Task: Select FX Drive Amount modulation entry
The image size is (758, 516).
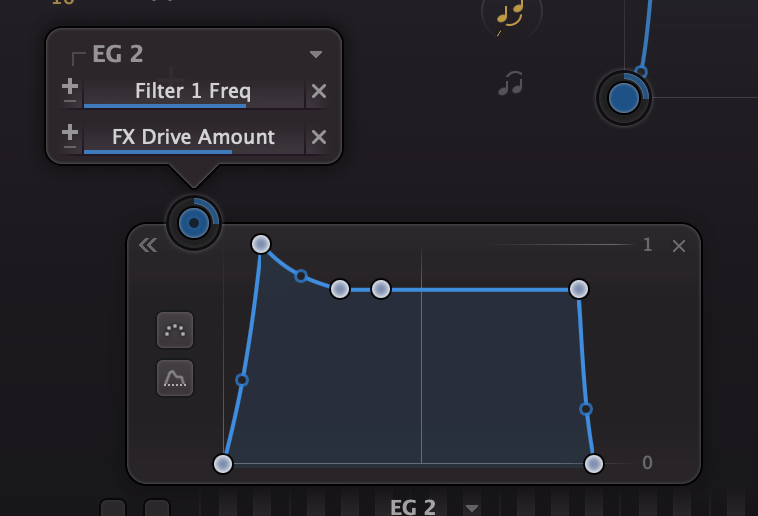Action: click(x=193, y=138)
